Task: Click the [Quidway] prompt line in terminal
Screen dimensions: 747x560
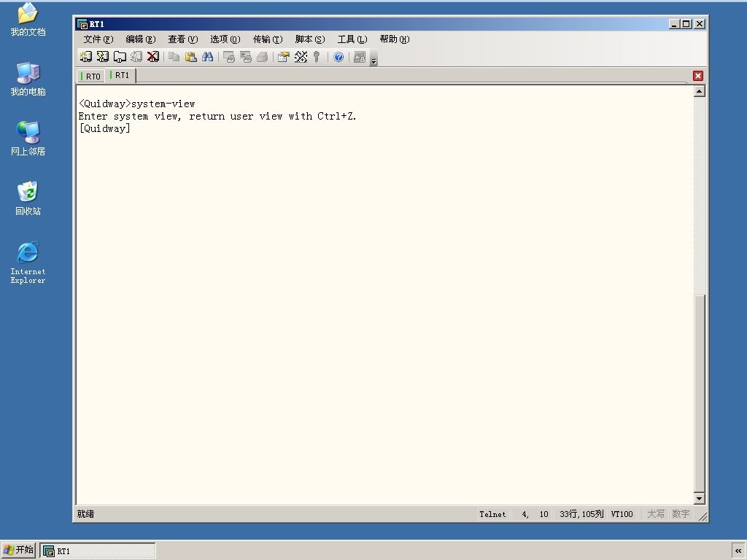Action: point(104,128)
